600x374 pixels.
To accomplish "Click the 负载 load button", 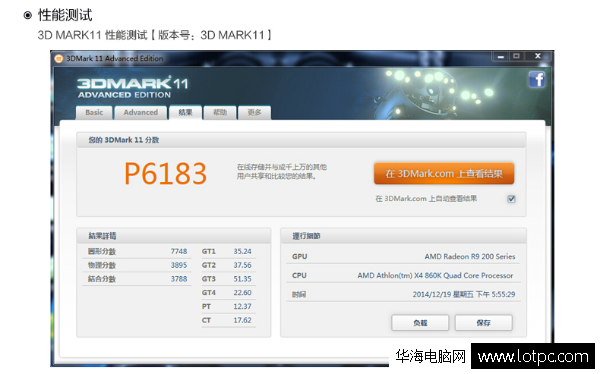I will coord(420,323).
